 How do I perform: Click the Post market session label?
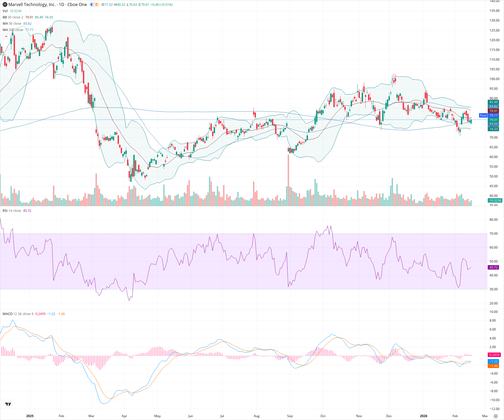click(x=483, y=115)
